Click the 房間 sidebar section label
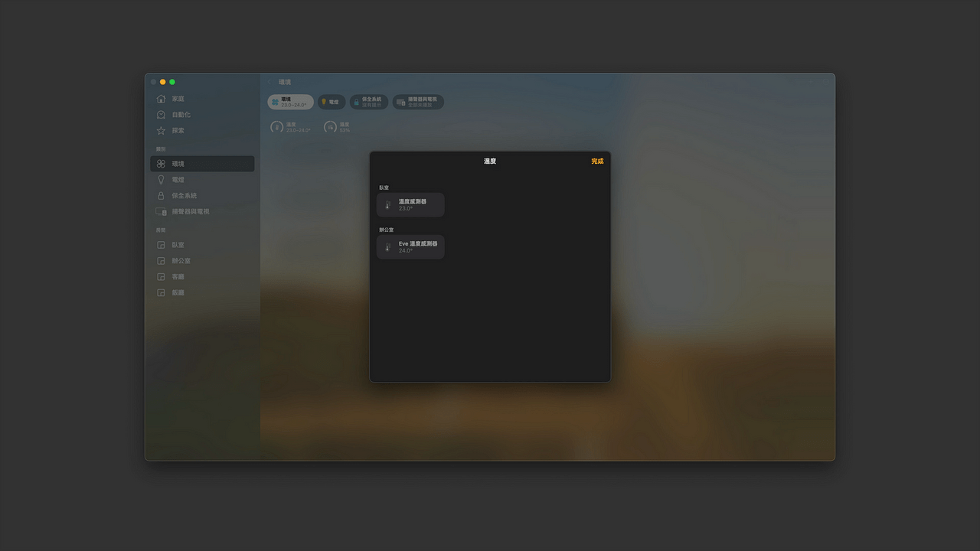Viewport: 980px width, 551px height. click(x=161, y=230)
